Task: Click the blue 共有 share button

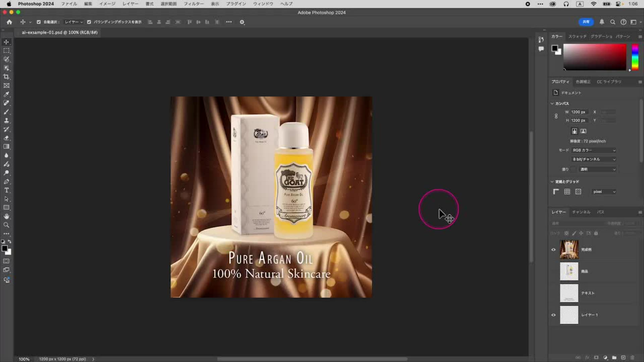Action: coord(586,22)
